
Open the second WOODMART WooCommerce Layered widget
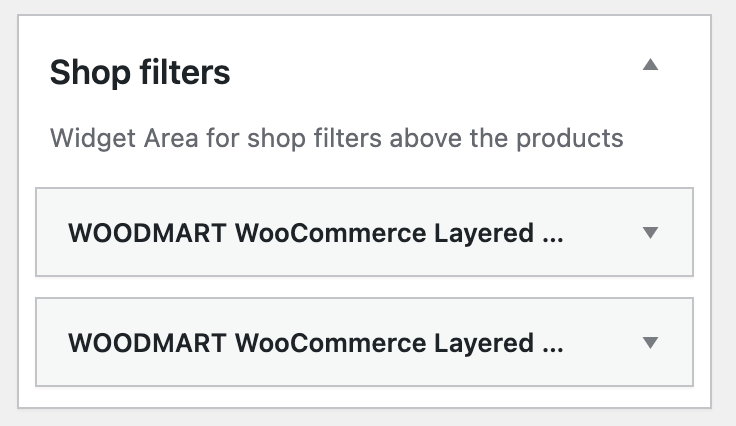(x=364, y=342)
